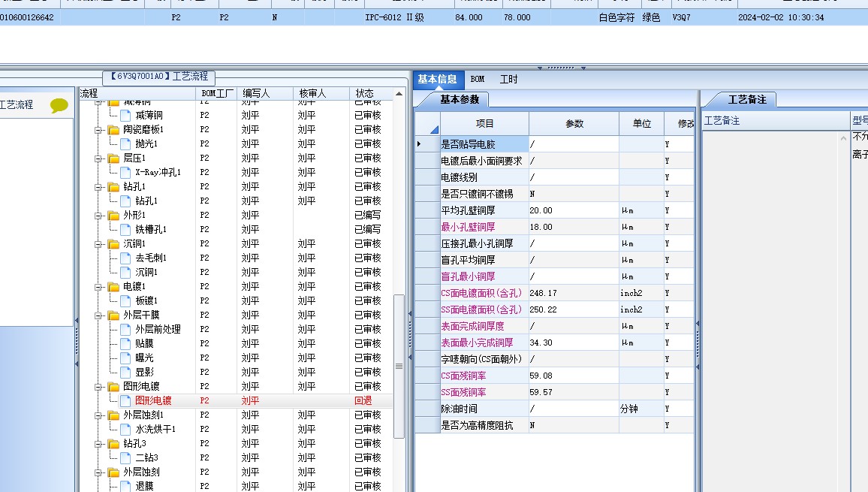
Task: Click the 工艺备注 panel scroll-up arrow
Action: point(844,138)
